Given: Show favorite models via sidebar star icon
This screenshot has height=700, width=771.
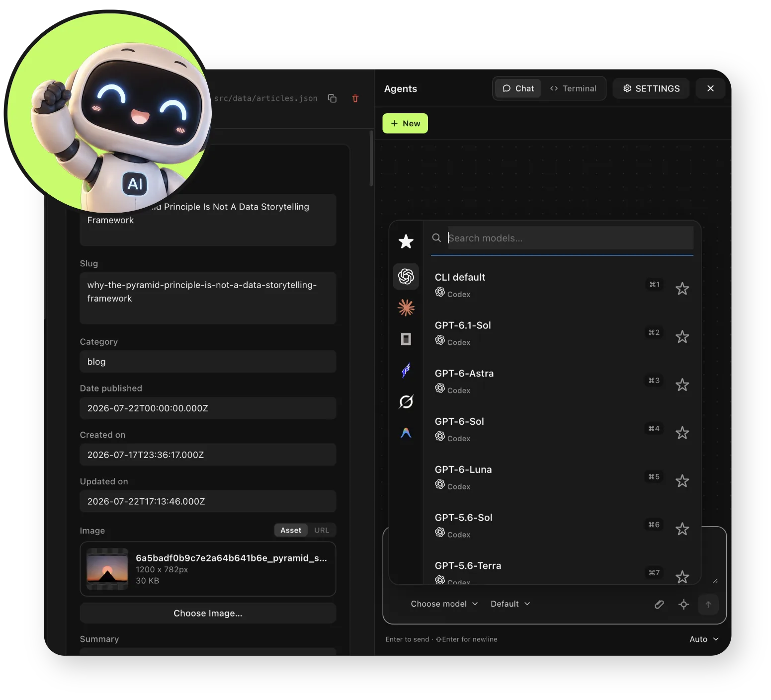Looking at the screenshot, I should tap(406, 241).
